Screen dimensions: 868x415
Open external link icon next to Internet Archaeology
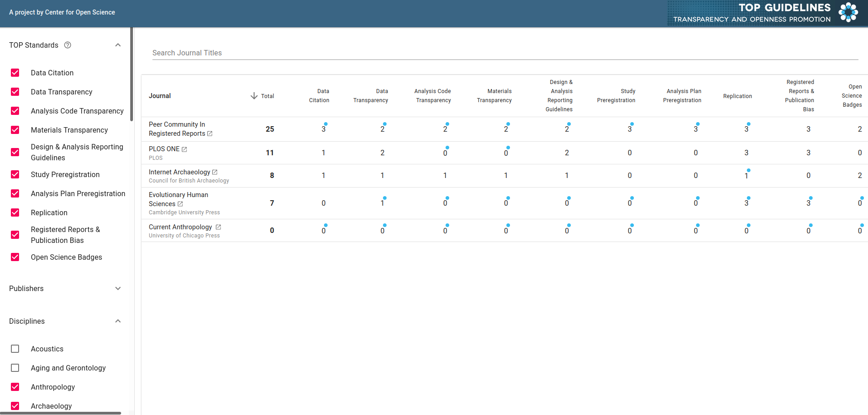click(215, 172)
